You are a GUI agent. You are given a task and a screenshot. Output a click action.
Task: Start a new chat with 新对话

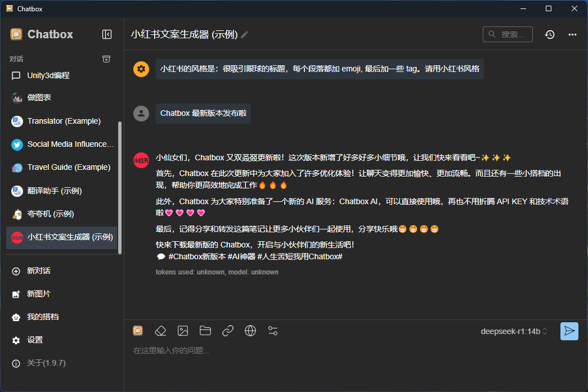click(39, 271)
